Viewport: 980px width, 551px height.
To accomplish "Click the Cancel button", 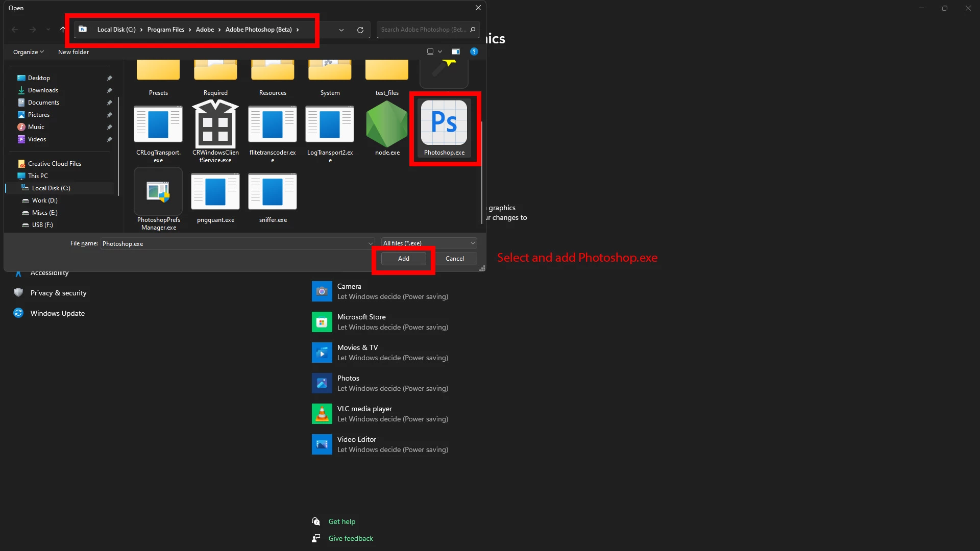I will [454, 259].
